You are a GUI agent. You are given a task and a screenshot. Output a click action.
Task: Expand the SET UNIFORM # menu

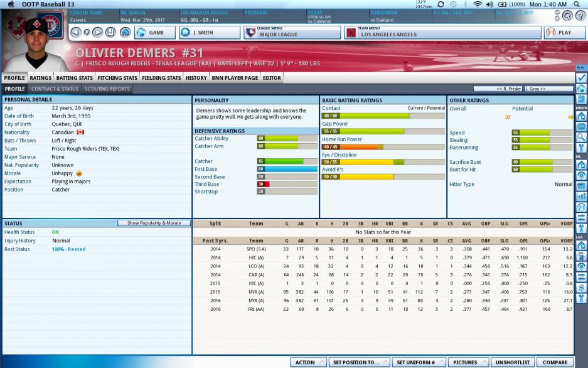click(419, 362)
